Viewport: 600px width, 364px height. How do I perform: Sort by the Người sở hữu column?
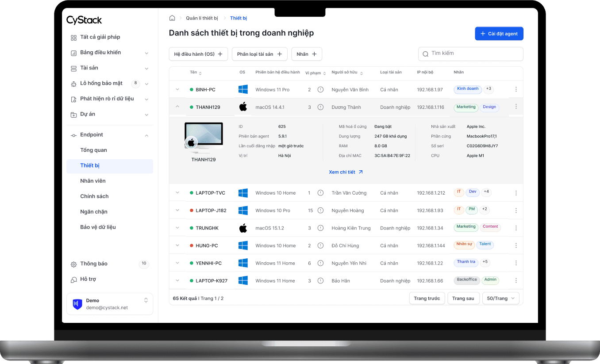[x=347, y=73]
